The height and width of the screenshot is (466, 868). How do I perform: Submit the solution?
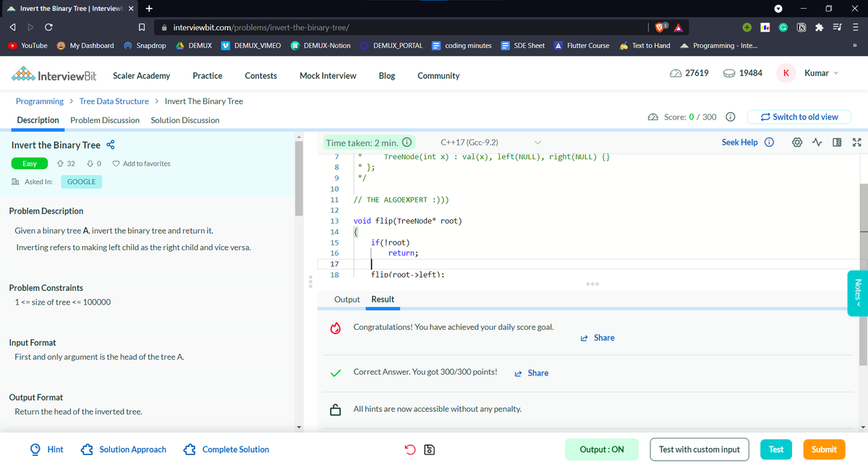coord(824,449)
